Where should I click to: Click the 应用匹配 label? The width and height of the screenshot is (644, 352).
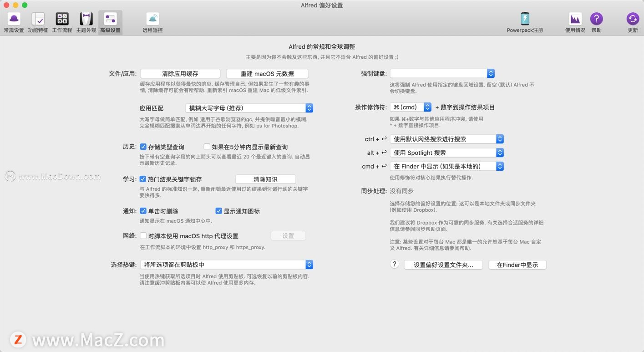coord(152,108)
